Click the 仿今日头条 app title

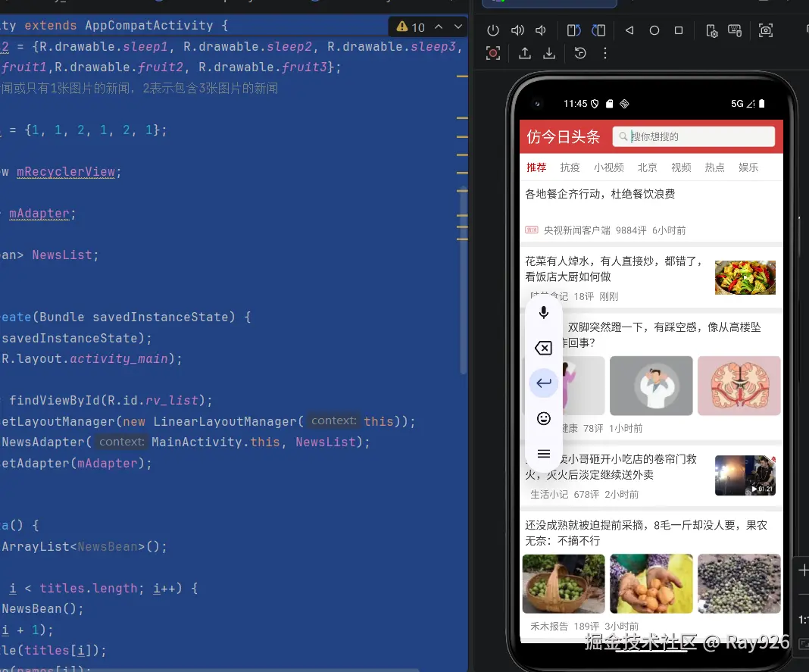(x=563, y=137)
